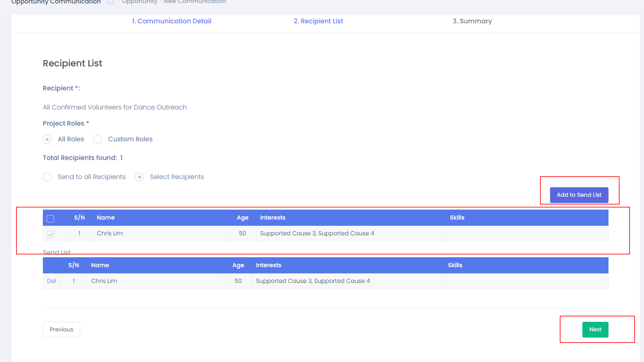Image resolution: width=644 pixels, height=362 pixels.
Task: Click the breadcrumb home icon
Action: point(111,2)
